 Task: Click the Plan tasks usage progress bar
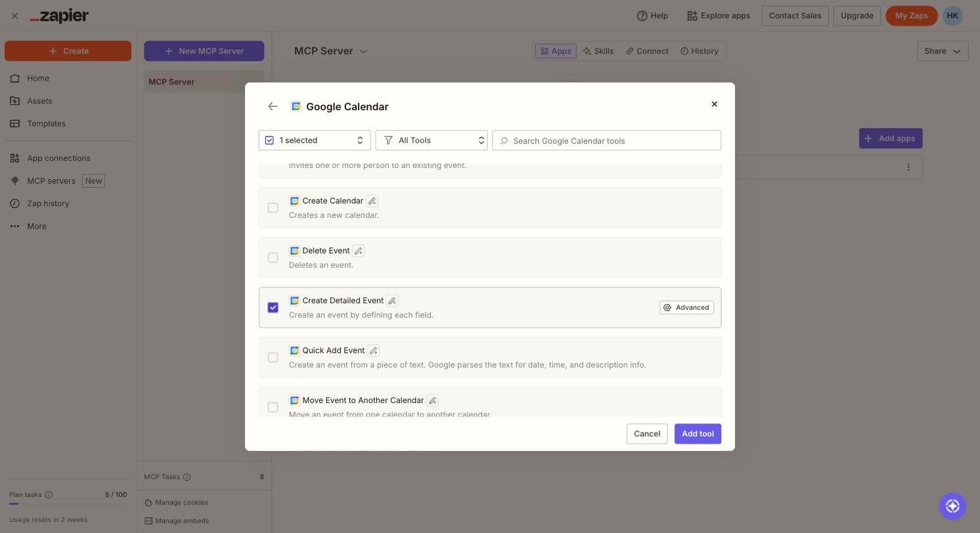pyautogui.click(x=68, y=504)
